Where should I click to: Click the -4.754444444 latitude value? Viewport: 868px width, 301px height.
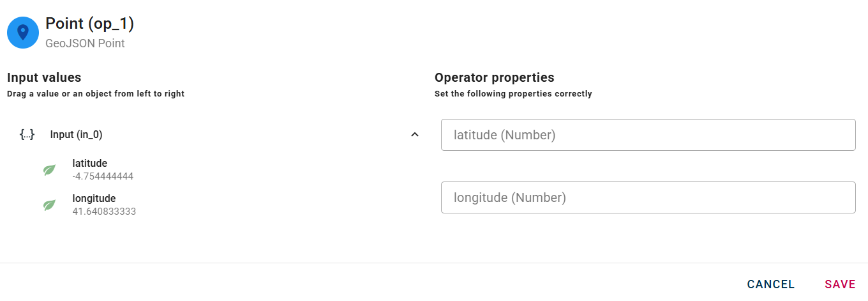(103, 176)
